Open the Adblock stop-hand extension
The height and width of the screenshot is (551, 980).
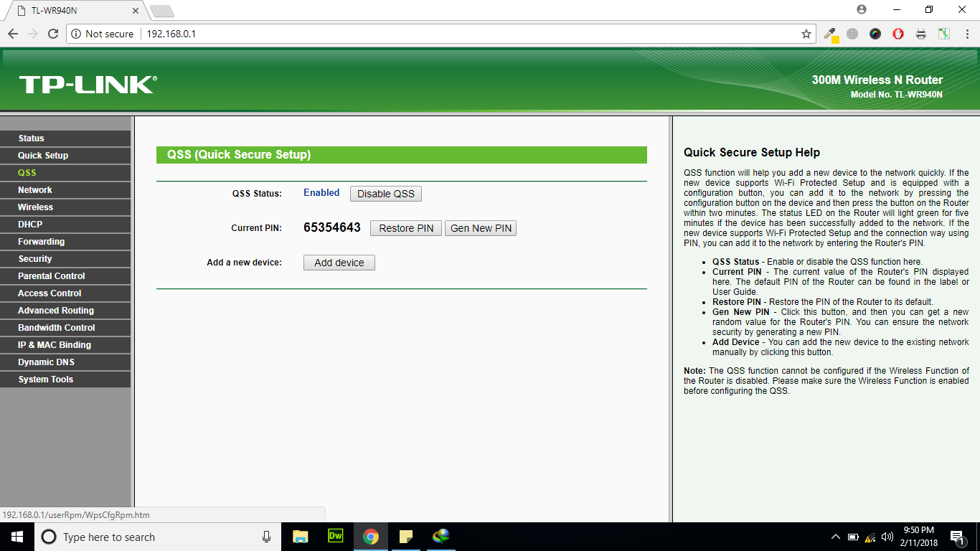[x=898, y=34]
